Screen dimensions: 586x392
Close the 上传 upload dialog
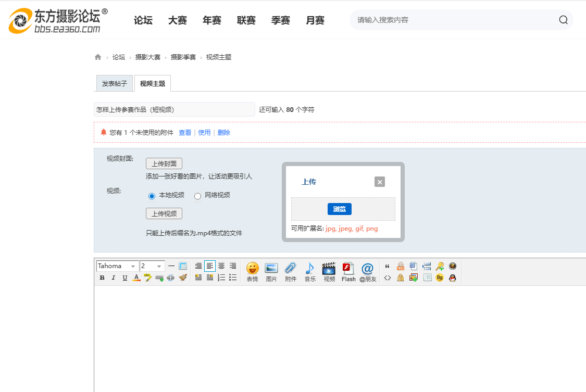click(380, 182)
